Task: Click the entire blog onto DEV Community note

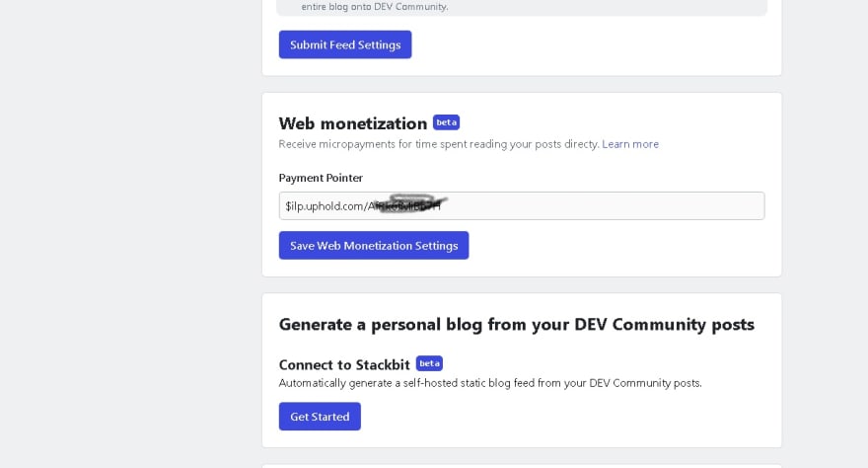Action: (374, 7)
